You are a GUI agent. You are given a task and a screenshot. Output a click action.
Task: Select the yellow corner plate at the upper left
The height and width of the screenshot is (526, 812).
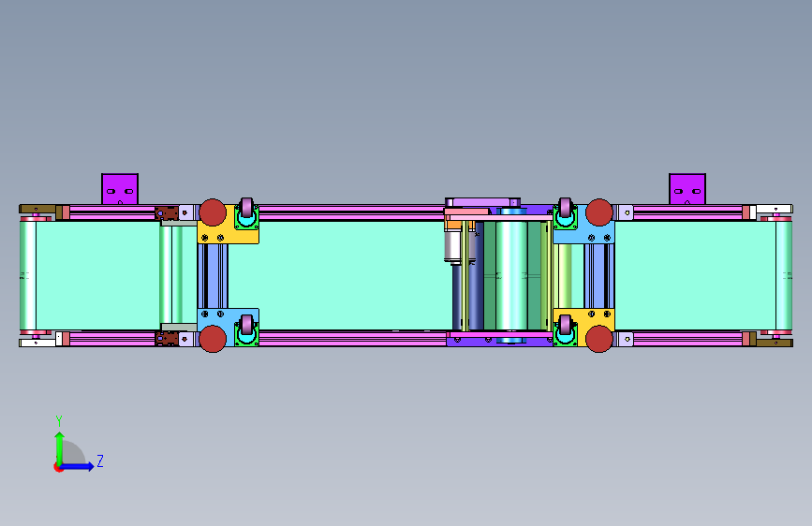(228, 232)
